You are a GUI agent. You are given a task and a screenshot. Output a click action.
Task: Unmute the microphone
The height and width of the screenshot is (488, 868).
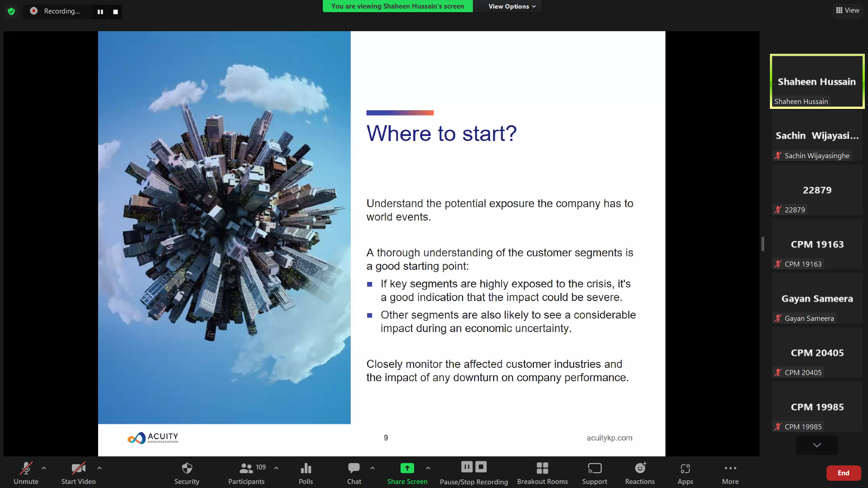(26, 468)
